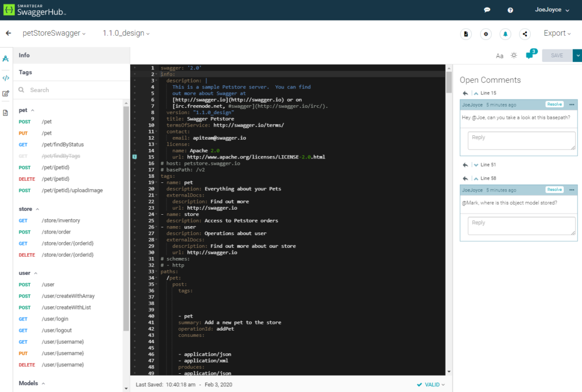Switch to the Tags panel item
The height and width of the screenshot is (392, 582).
24,72
